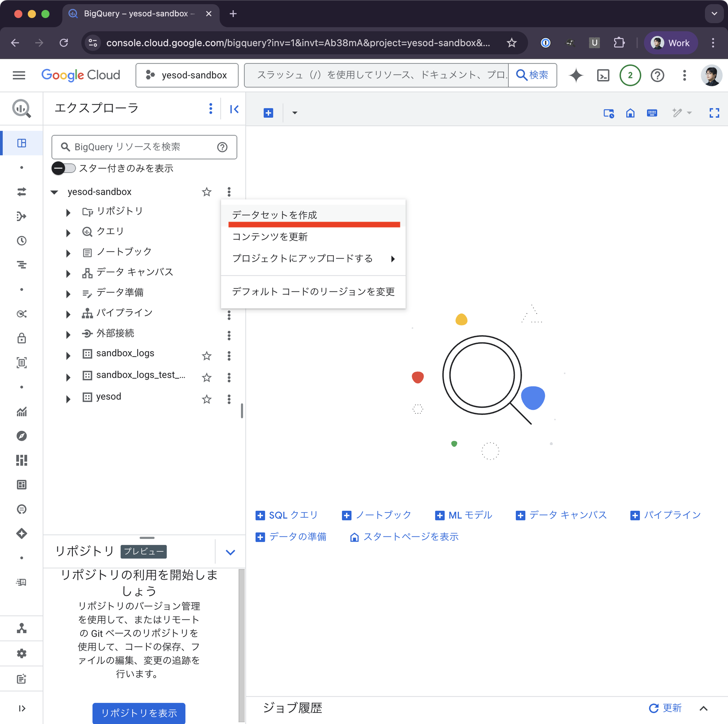Click the '検索' search button

[x=532, y=75]
